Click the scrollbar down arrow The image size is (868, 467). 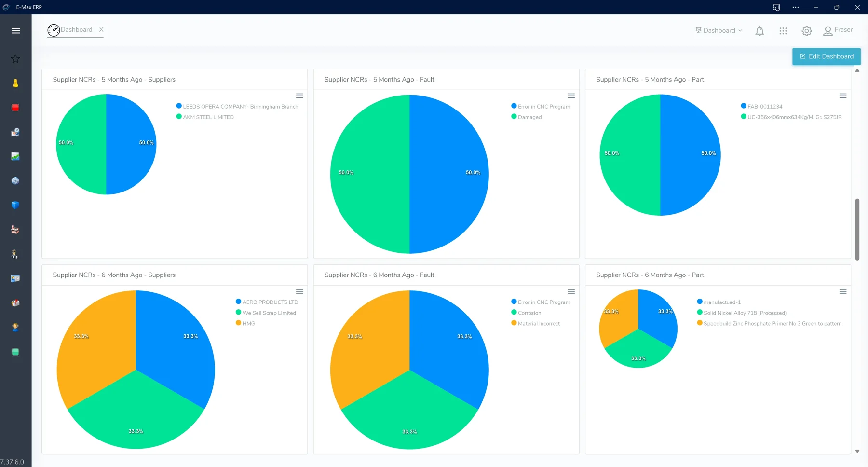point(857,451)
